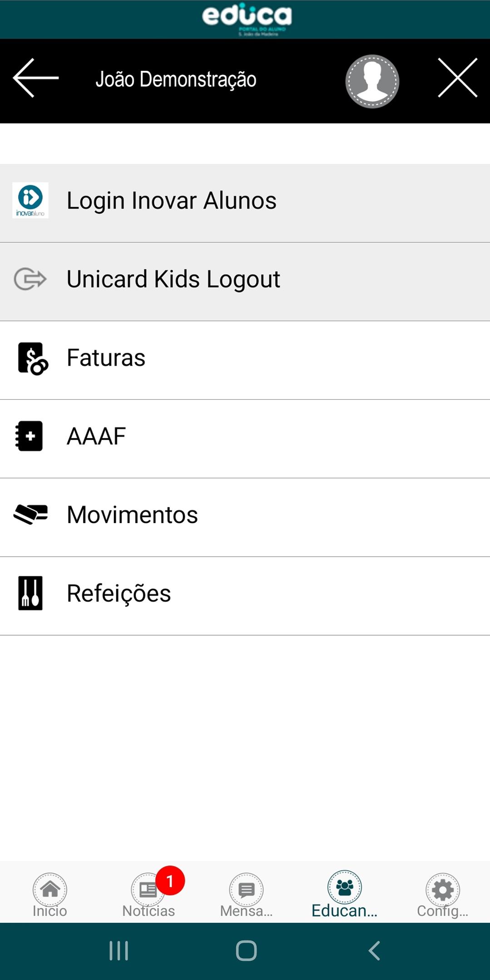Tap the AAAF notebook icon
This screenshot has height=980, width=490.
click(x=29, y=436)
